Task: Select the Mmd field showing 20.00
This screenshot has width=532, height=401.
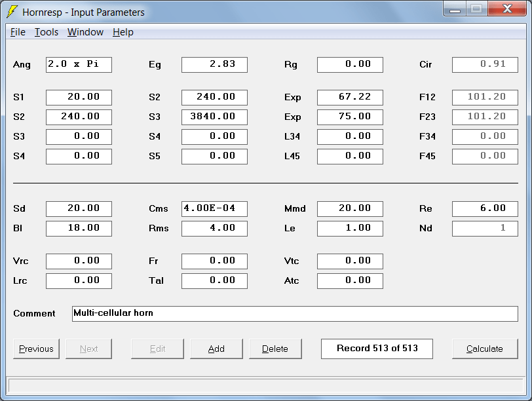Action: coord(350,208)
